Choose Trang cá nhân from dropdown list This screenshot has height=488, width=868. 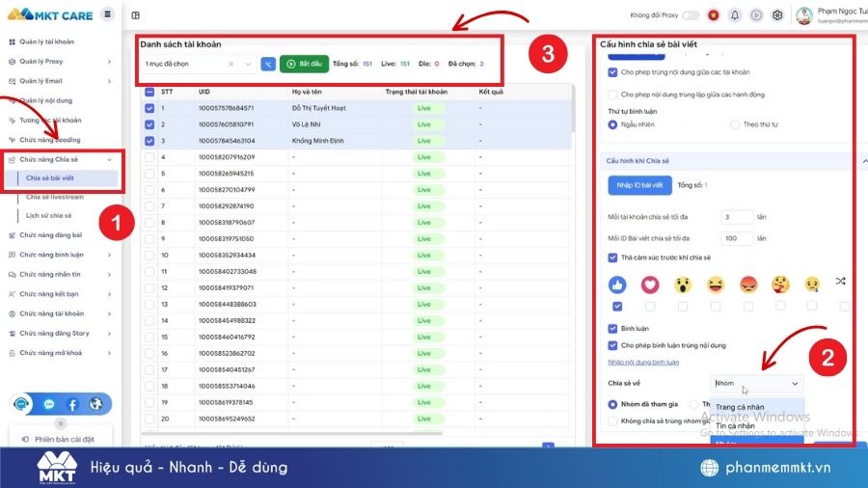(756, 407)
